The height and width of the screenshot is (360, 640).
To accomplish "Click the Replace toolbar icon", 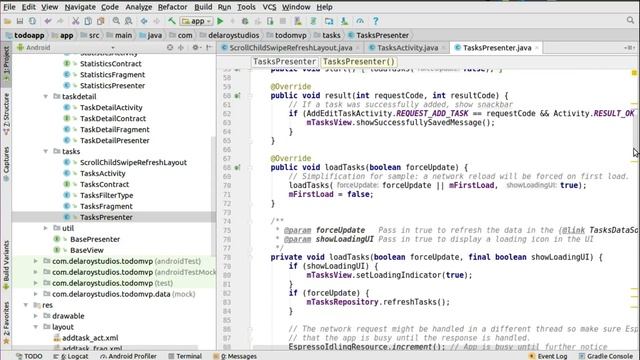I will 129,21.
